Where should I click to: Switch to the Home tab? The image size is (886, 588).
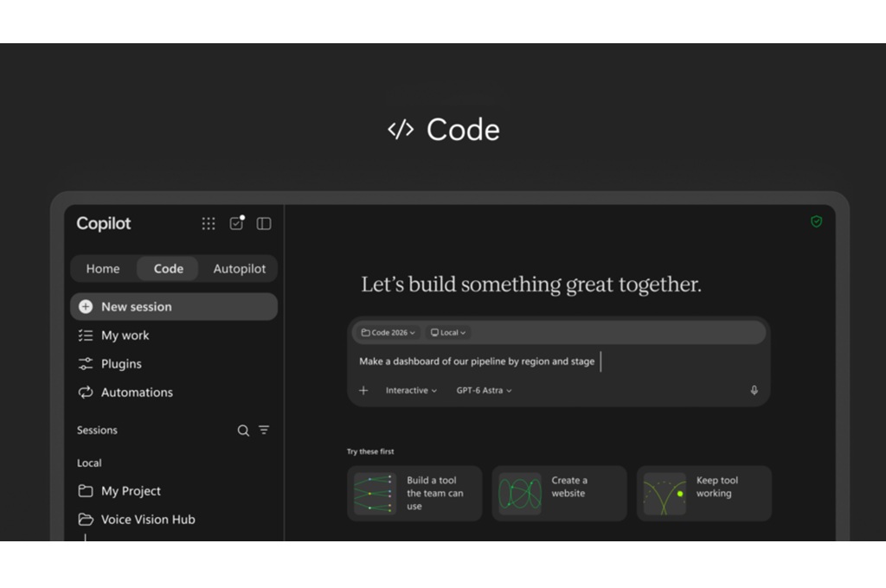103,268
